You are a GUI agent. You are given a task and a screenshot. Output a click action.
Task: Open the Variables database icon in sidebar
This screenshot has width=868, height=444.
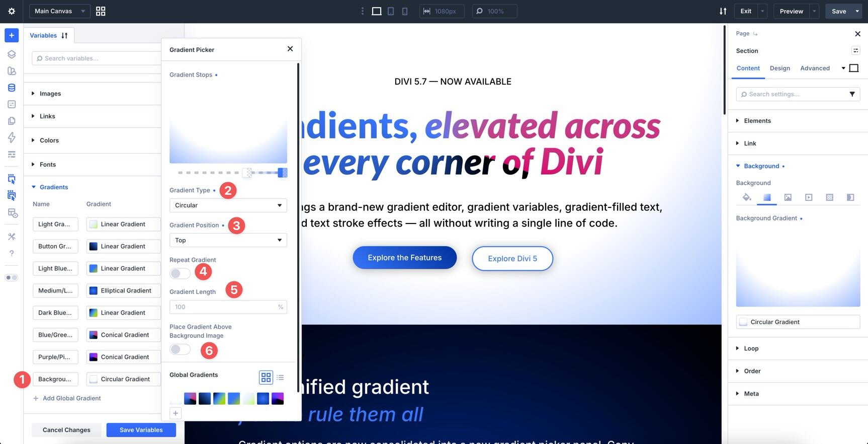pyautogui.click(x=12, y=88)
